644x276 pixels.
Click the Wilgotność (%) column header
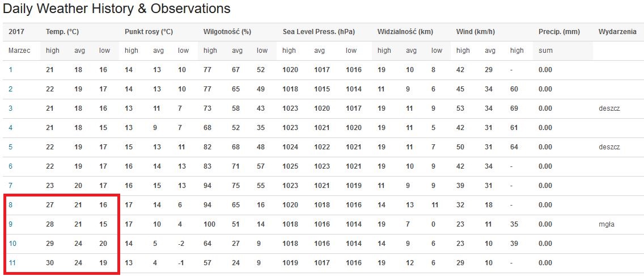click(x=227, y=32)
